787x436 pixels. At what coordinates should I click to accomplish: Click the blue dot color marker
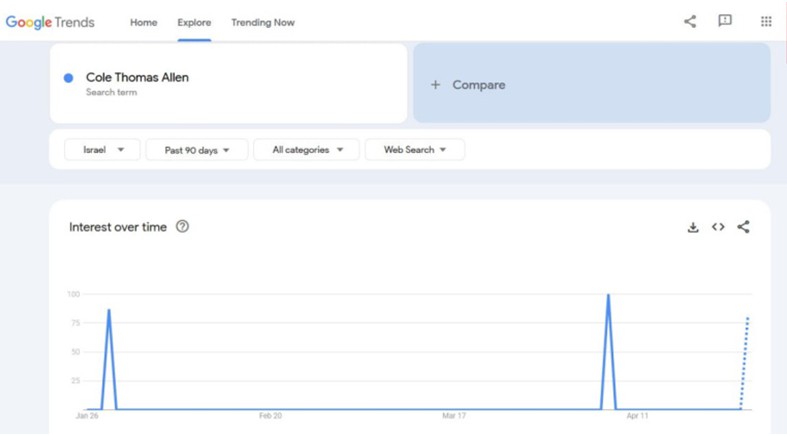(x=68, y=78)
